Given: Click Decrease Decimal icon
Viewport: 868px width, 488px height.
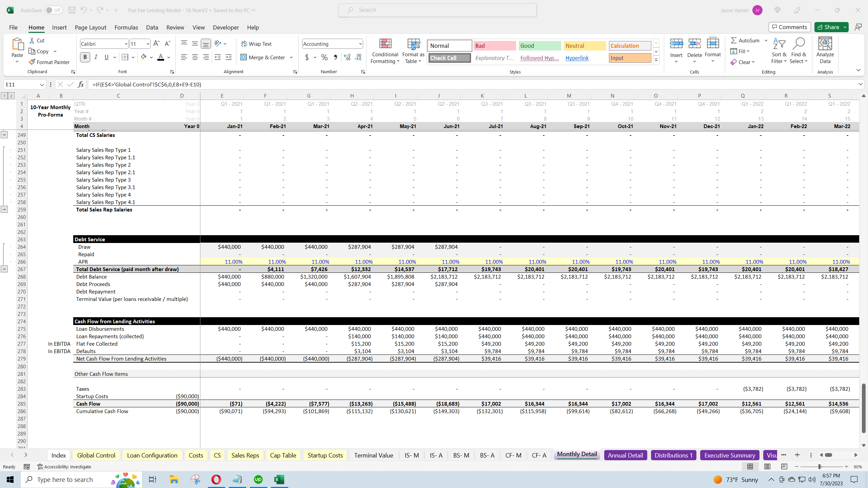Looking at the screenshot, I should (358, 57).
